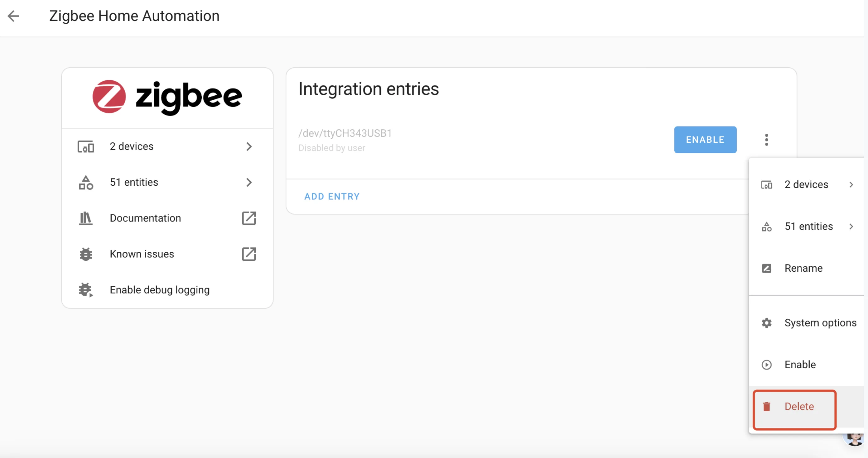Screen dimensions: 868x458
Task: Click the Delete trash can icon
Action: tap(767, 407)
